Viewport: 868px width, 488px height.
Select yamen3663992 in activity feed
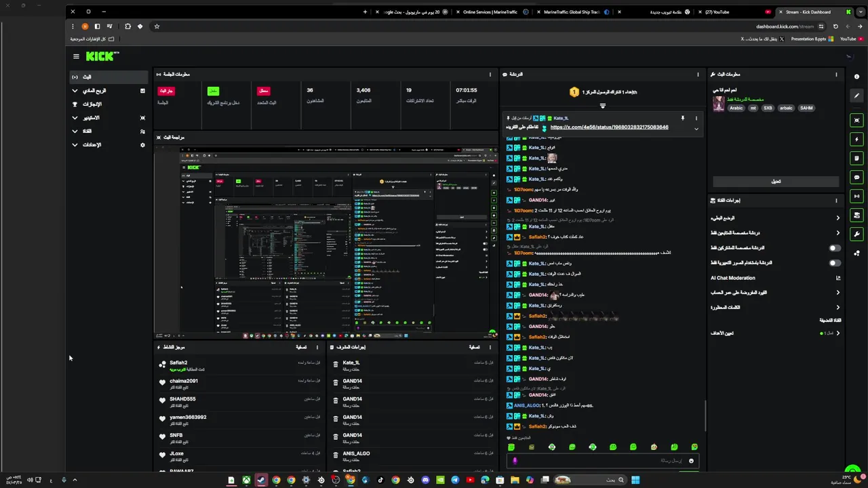[188, 418]
